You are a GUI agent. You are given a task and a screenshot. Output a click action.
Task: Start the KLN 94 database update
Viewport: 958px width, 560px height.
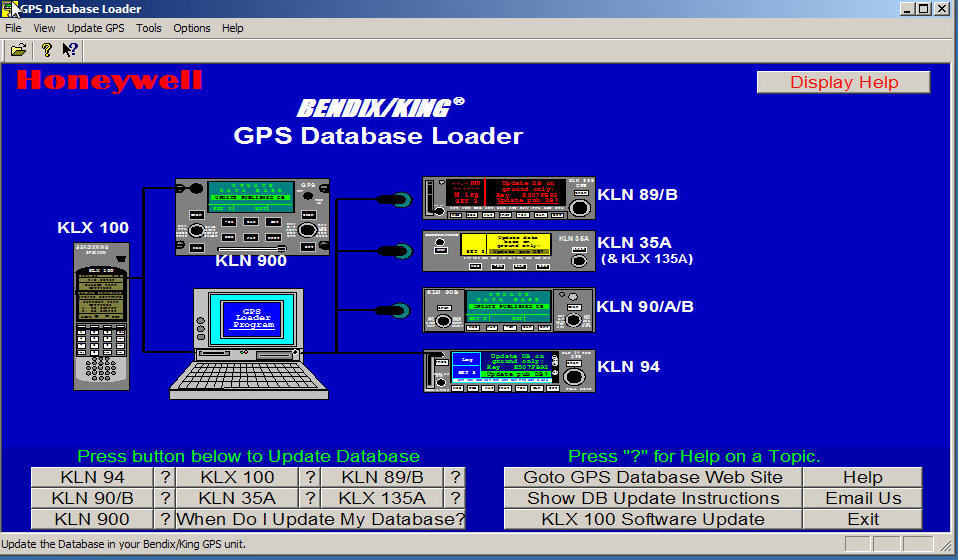92,477
